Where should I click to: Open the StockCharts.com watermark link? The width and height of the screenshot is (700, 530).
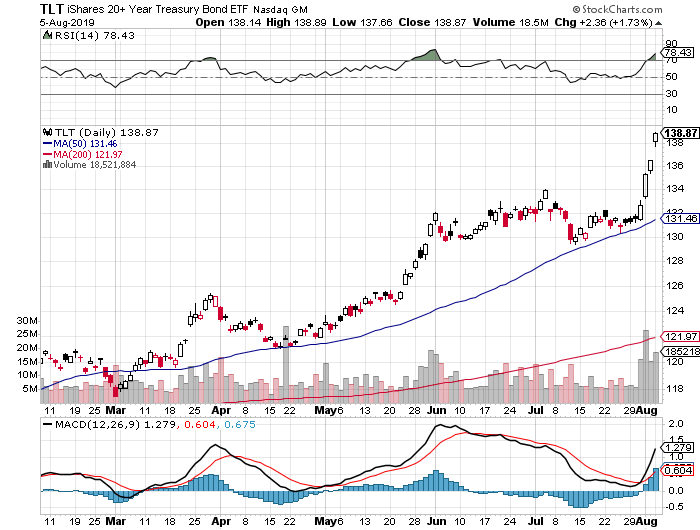[617, 9]
